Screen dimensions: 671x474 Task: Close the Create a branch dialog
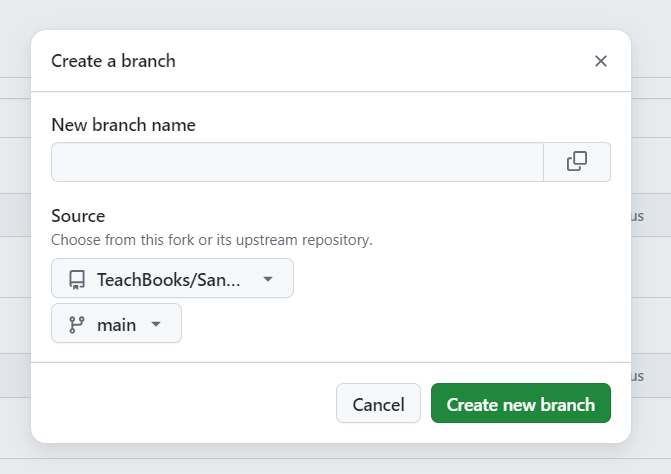[x=601, y=61]
